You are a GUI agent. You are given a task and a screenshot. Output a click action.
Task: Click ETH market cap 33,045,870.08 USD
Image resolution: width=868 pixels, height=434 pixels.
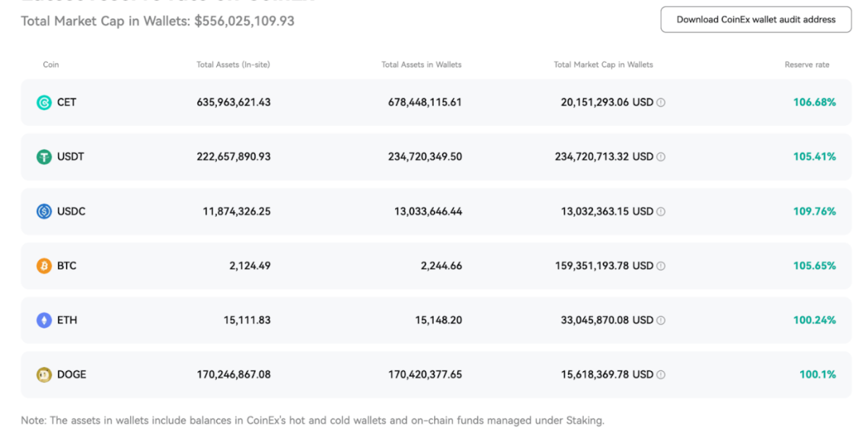607,320
